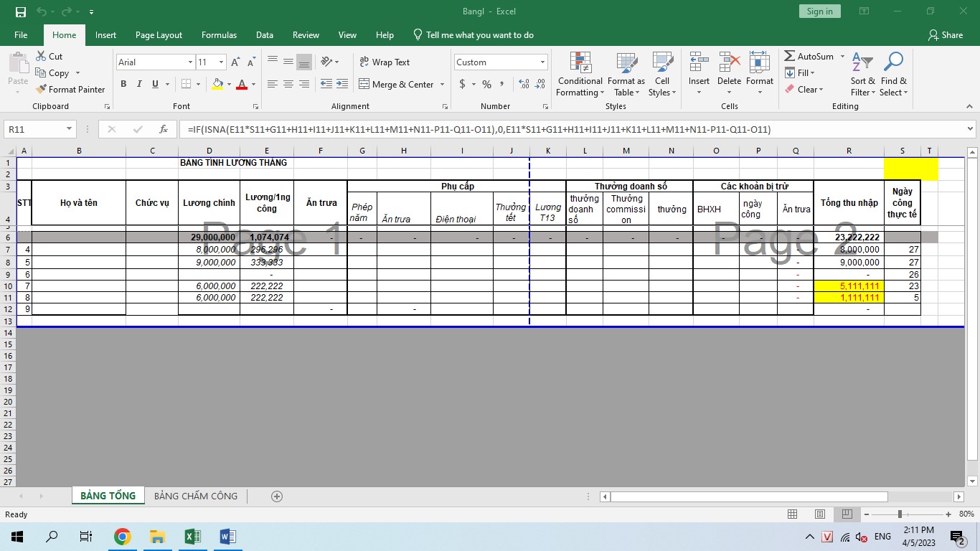Open the Formulas ribbon tab
This screenshot has height=551, width=980.
(219, 35)
